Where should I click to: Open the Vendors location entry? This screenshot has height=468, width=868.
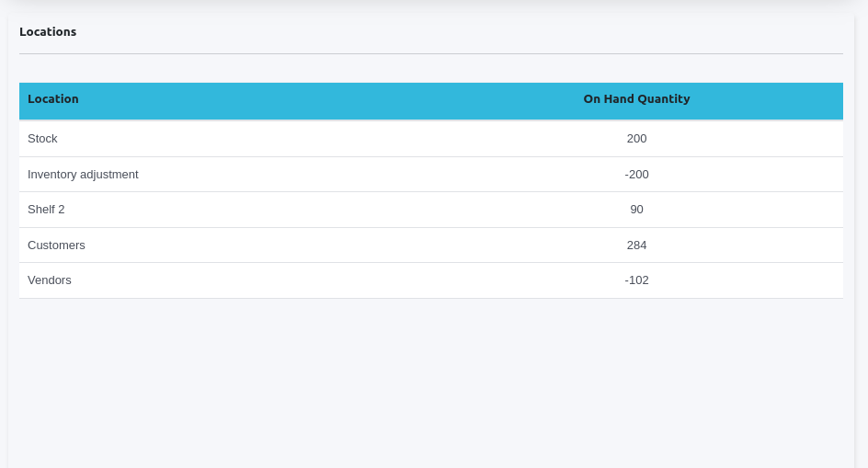[x=50, y=280]
